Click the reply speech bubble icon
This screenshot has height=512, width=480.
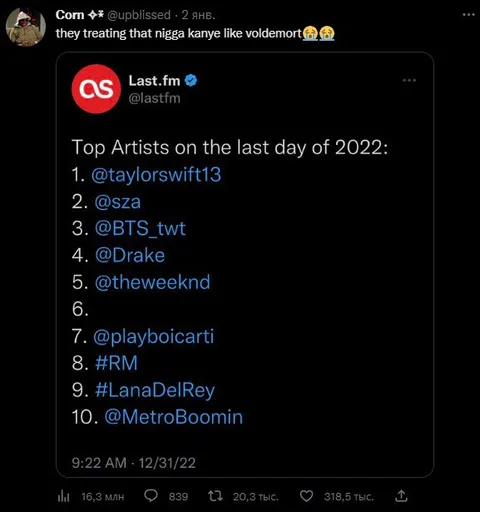click(x=151, y=496)
